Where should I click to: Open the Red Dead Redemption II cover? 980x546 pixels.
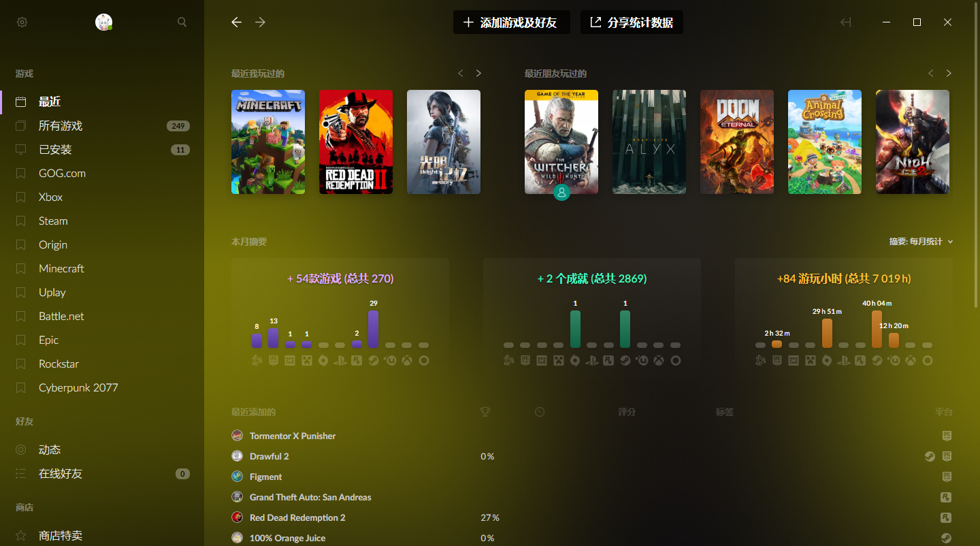tap(356, 142)
